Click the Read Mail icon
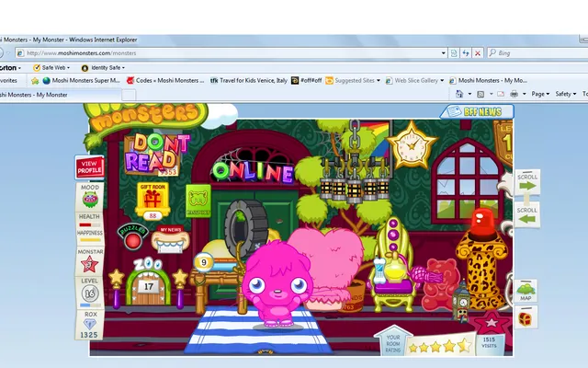The image size is (588, 368). click(x=501, y=94)
